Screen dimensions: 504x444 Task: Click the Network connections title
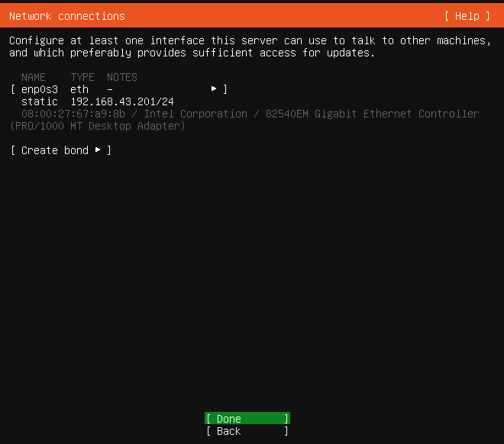coord(67,16)
